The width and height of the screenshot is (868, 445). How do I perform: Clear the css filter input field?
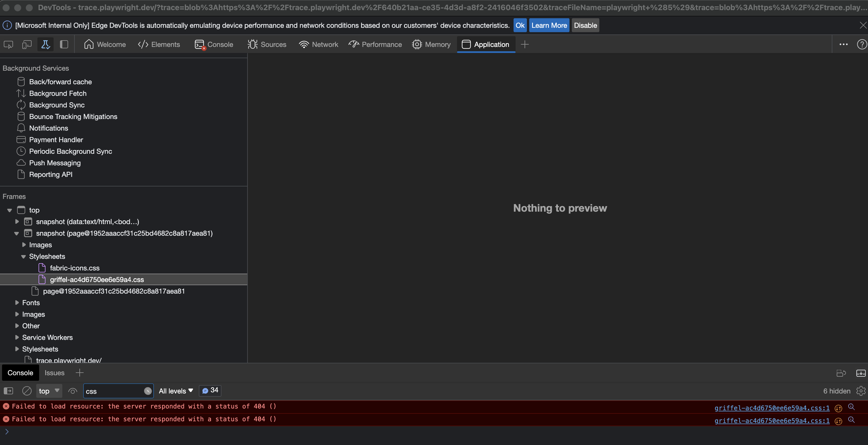click(148, 391)
